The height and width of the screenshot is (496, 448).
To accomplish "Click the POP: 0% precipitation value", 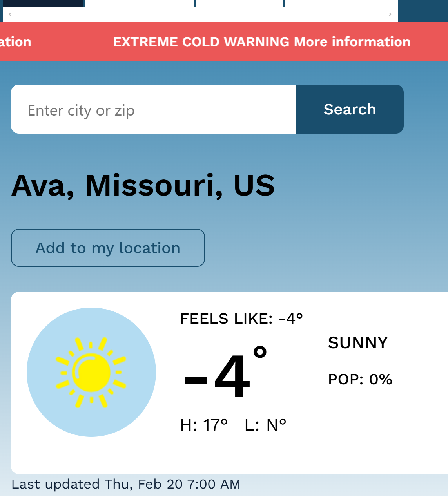I will pos(360,379).
